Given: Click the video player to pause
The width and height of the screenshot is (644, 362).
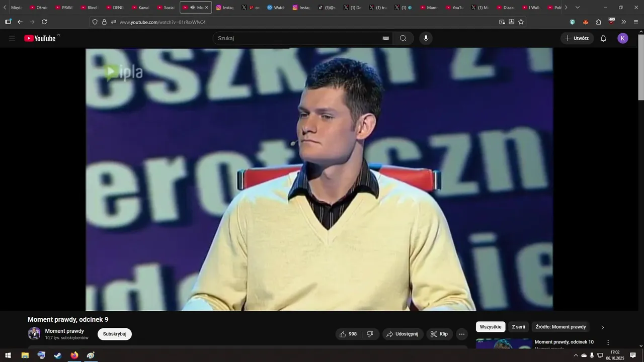Looking at the screenshot, I should click(x=319, y=179).
